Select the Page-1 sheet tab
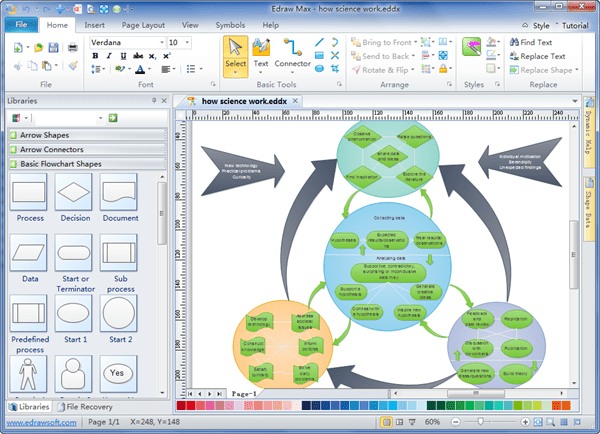This screenshot has width=600, height=434. 244,393
